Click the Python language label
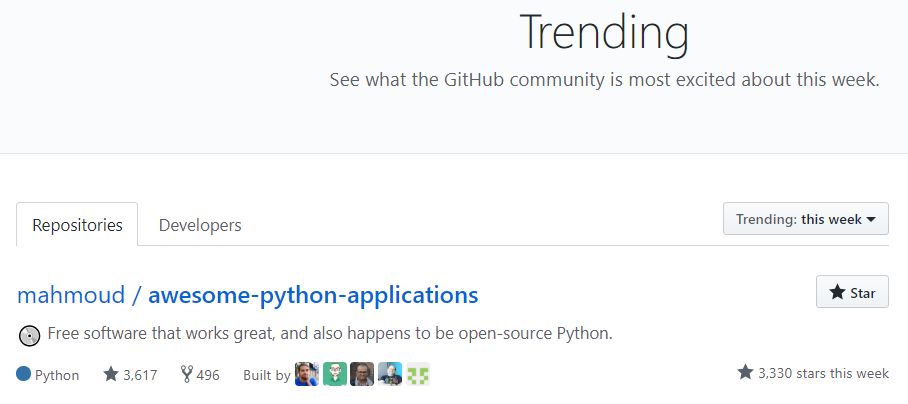The height and width of the screenshot is (404, 908). [x=57, y=375]
